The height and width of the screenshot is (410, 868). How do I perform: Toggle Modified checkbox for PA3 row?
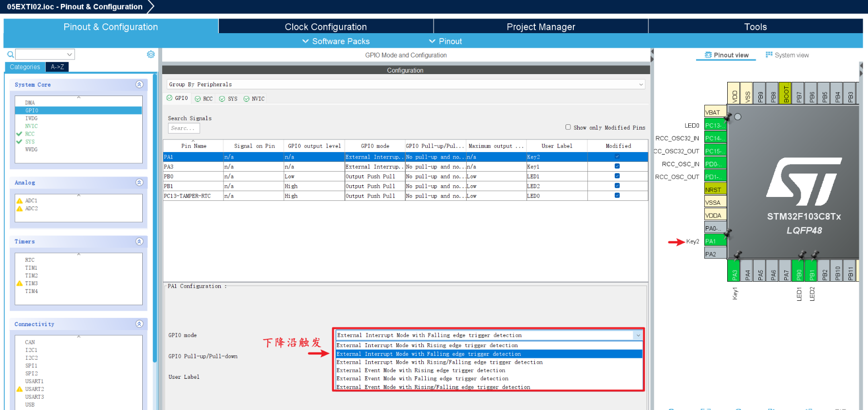[617, 166]
